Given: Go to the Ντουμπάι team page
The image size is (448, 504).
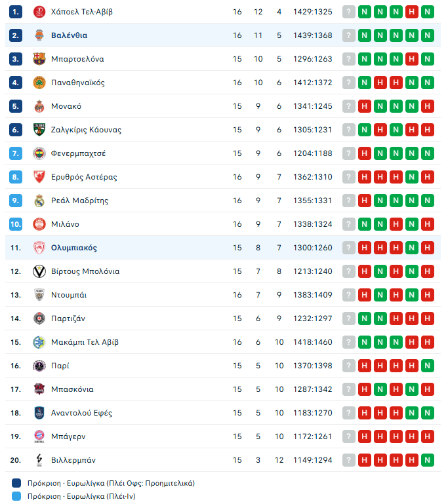Looking at the screenshot, I should point(69,295).
